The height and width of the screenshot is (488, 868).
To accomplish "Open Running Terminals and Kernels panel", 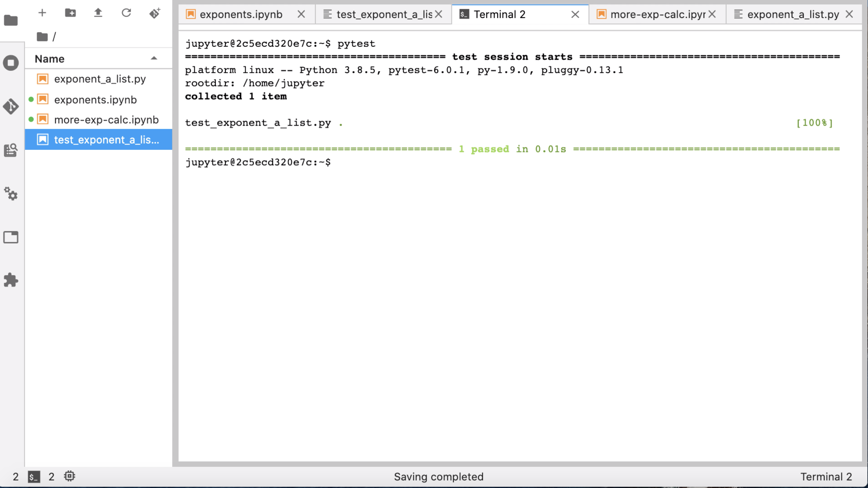I will [x=11, y=63].
